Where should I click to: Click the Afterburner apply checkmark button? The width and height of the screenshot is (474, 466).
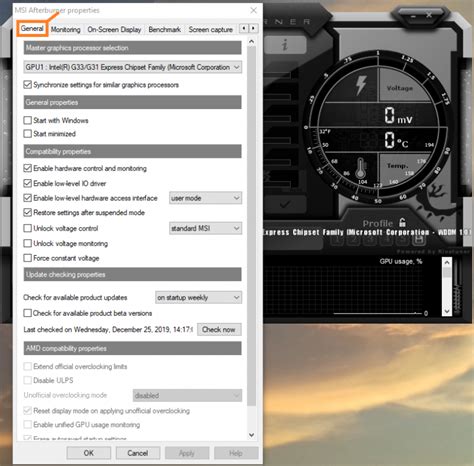tap(285, 204)
